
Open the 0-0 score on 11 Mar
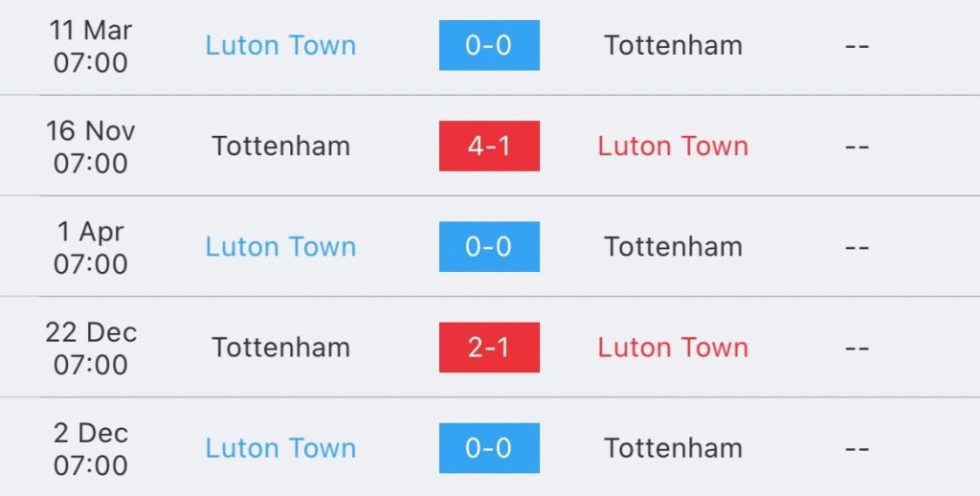(x=489, y=45)
